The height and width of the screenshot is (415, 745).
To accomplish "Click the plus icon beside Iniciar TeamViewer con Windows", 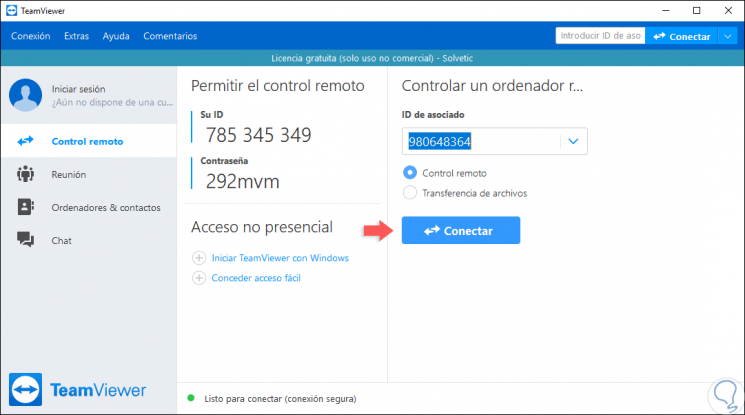I will [x=199, y=258].
